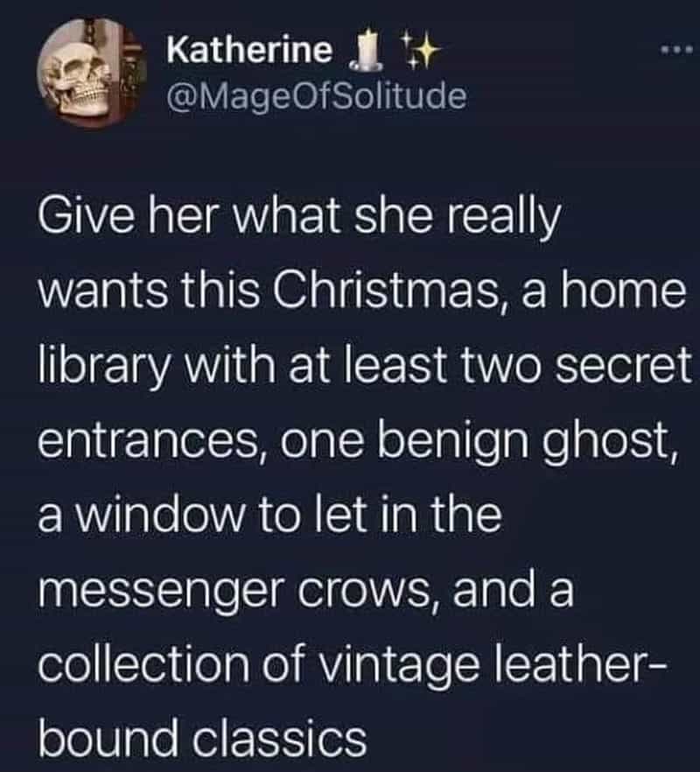Click the word "vintage" in the tweet
This screenshot has width=700, height=772.
pyautogui.click(x=399, y=668)
